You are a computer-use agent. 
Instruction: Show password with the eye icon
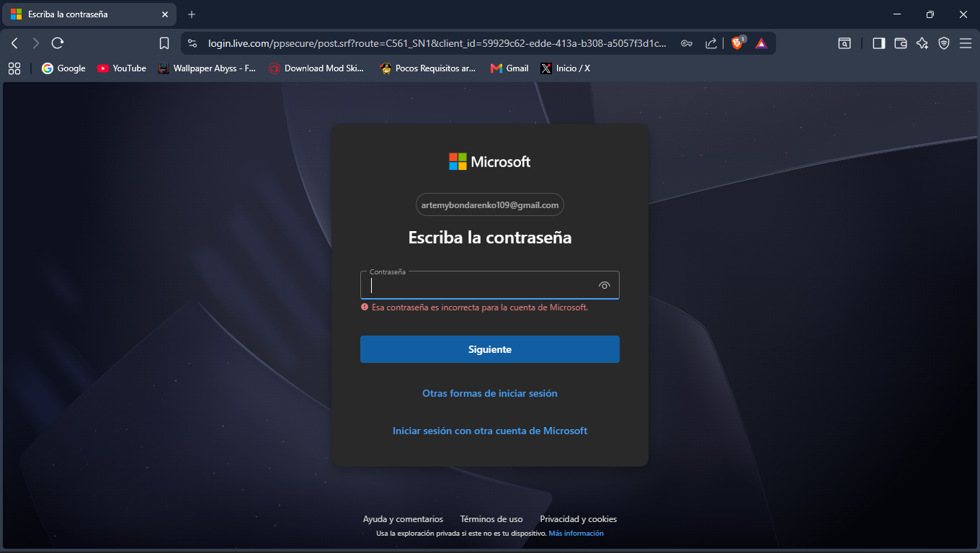click(x=605, y=285)
